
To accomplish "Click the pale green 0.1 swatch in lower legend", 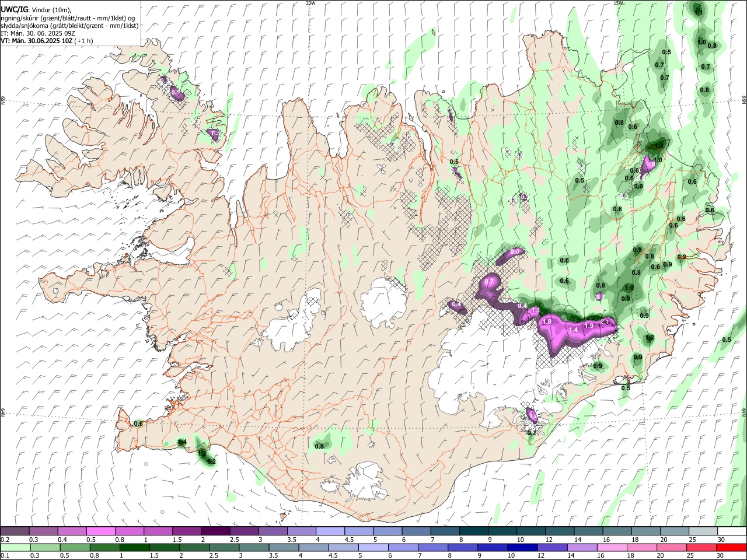I will coord(16,548).
